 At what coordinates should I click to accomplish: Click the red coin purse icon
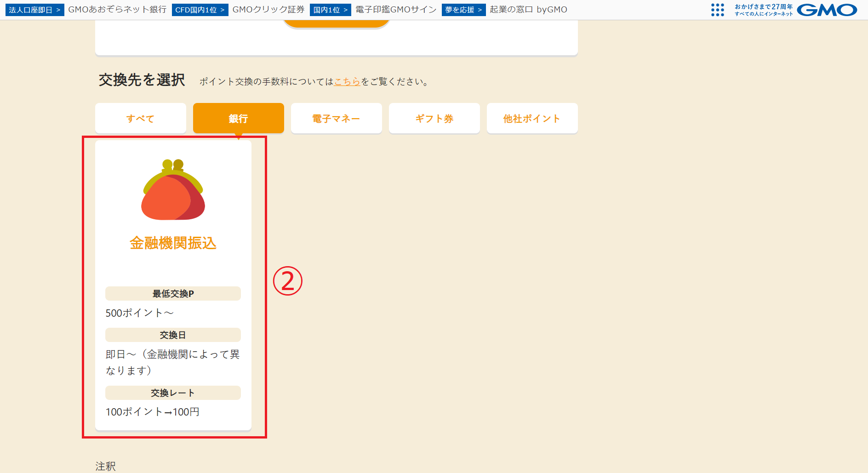pyautogui.click(x=173, y=191)
